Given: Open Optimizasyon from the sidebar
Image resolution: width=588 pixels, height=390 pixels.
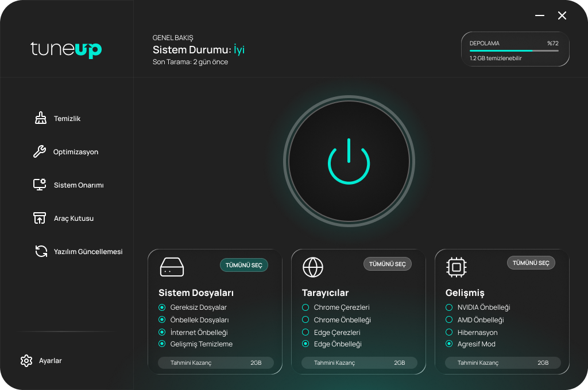Looking at the screenshot, I should pos(40,151).
